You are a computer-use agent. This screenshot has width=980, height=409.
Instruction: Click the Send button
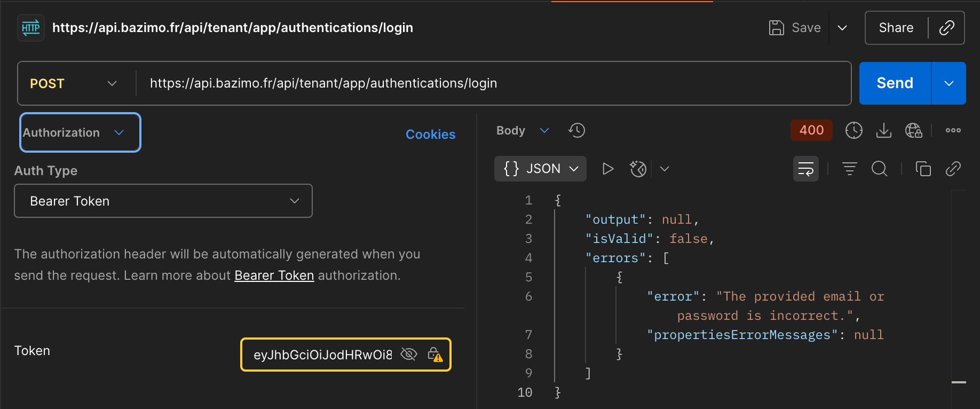tap(895, 83)
